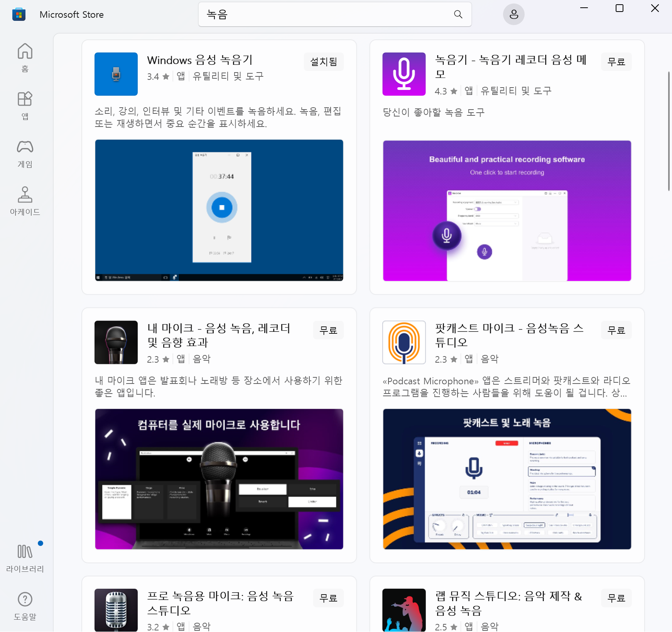This screenshot has height=632, width=672.
Task: Open 팟캐스트 마이크 - 음성녹음 스튜디오 title
Action: pos(509,335)
